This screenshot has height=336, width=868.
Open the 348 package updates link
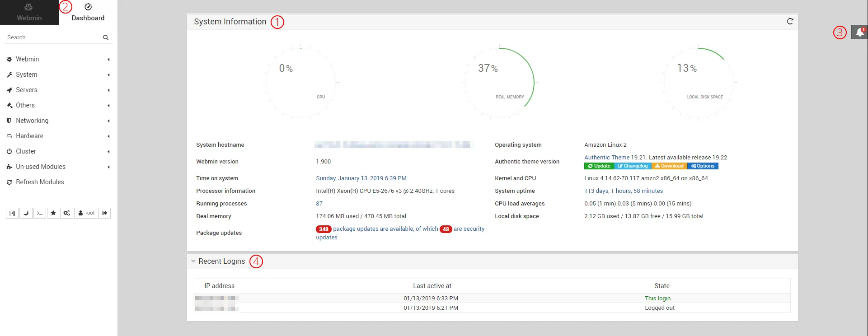click(324, 229)
